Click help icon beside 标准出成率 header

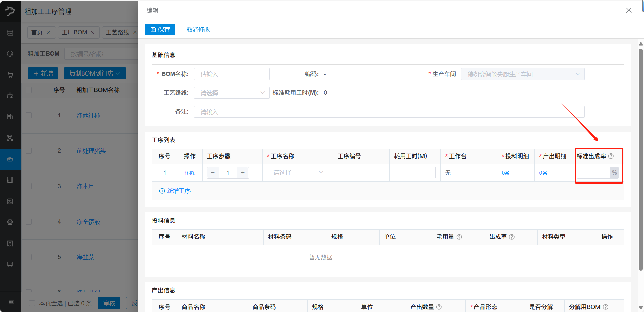611,156
